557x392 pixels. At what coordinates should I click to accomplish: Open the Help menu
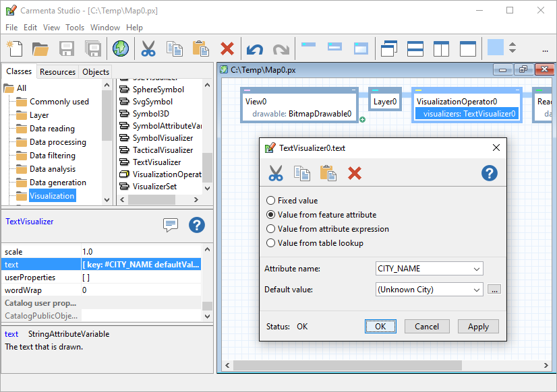click(x=134, y=28)
